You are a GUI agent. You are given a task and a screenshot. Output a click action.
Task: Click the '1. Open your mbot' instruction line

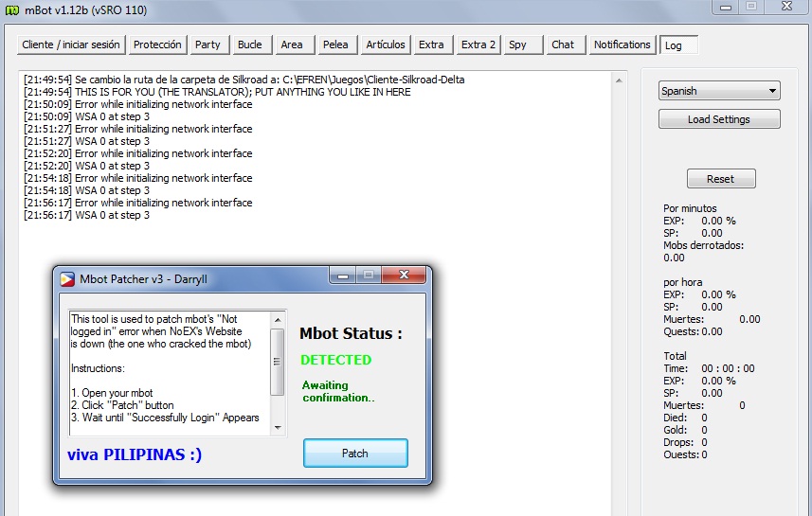point(112,393)
